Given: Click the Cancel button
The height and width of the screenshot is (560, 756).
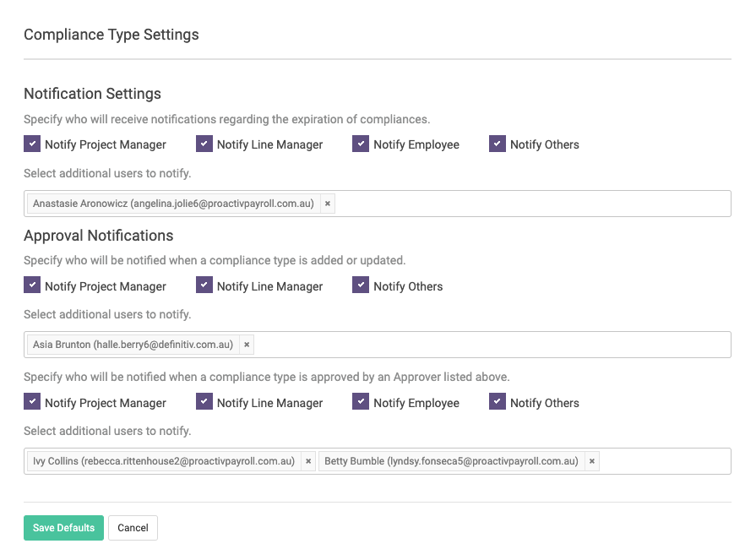Looking at the screenshot, I should click(x=133, y=527).
